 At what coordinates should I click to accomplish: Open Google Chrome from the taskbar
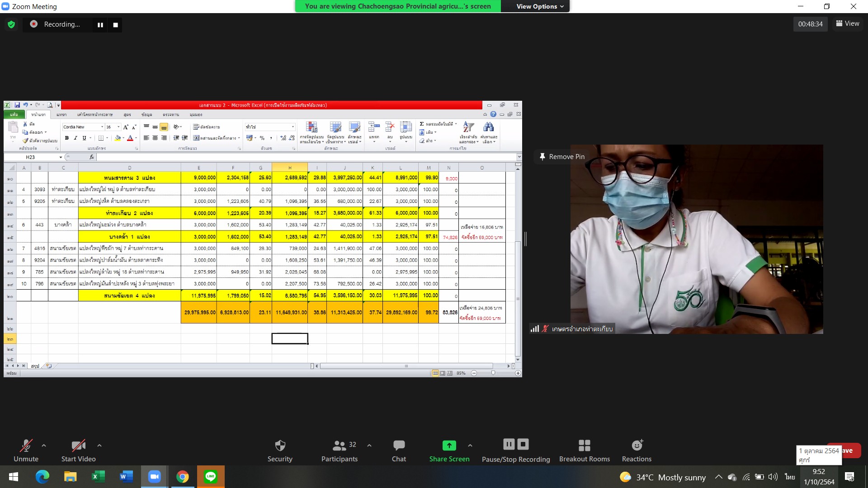coord(183,477)
